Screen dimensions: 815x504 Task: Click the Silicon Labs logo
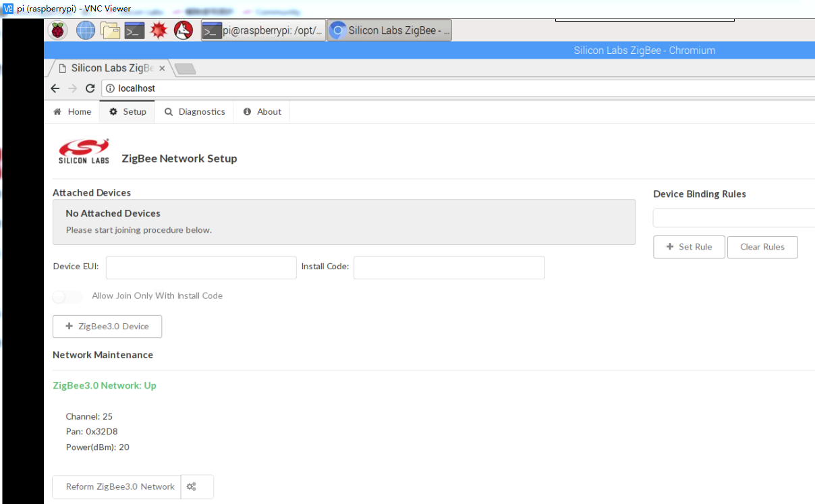point(84,152)
